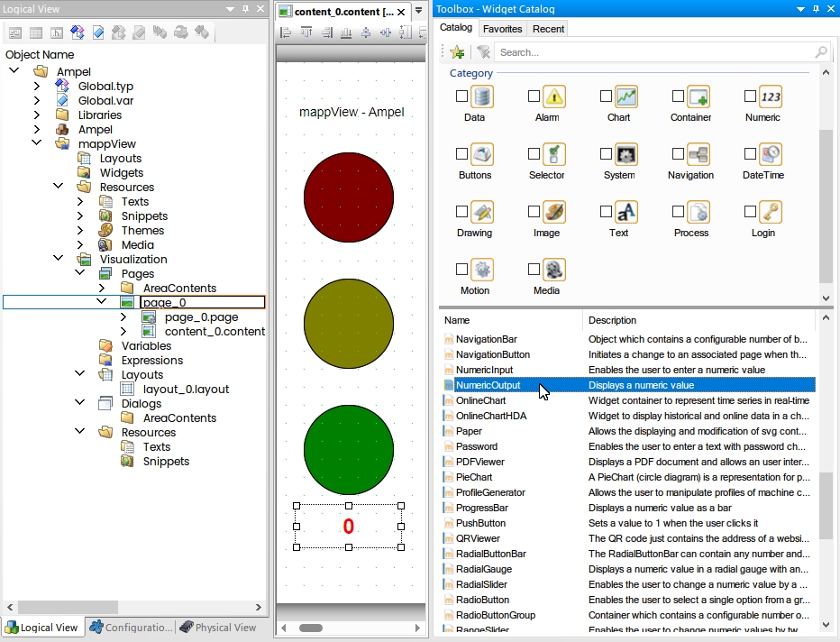The image size is (840, 642).
Task: Click the DateTime category icon
Action: (771, 154)
